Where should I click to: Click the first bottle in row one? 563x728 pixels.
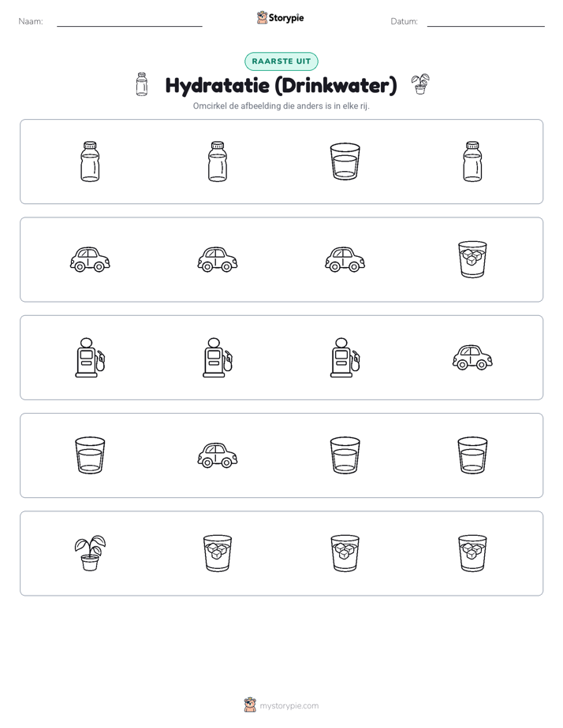[x=90, y=162]
